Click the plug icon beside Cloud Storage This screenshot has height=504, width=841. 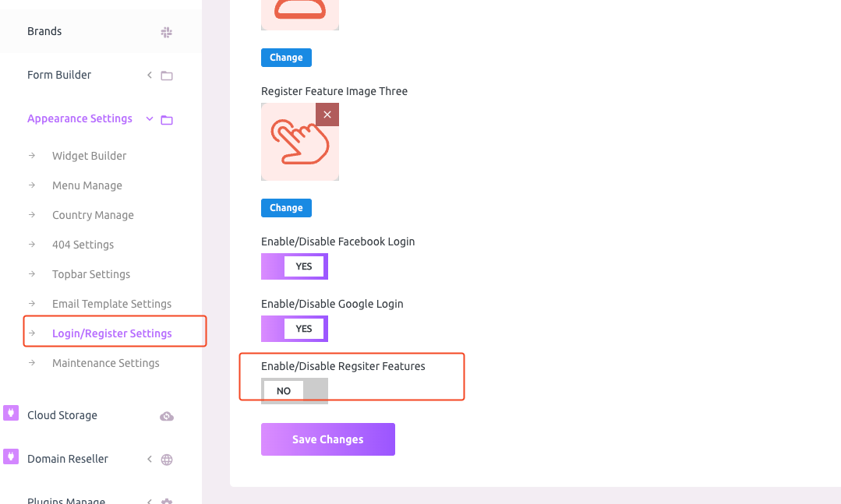(11, 413)
